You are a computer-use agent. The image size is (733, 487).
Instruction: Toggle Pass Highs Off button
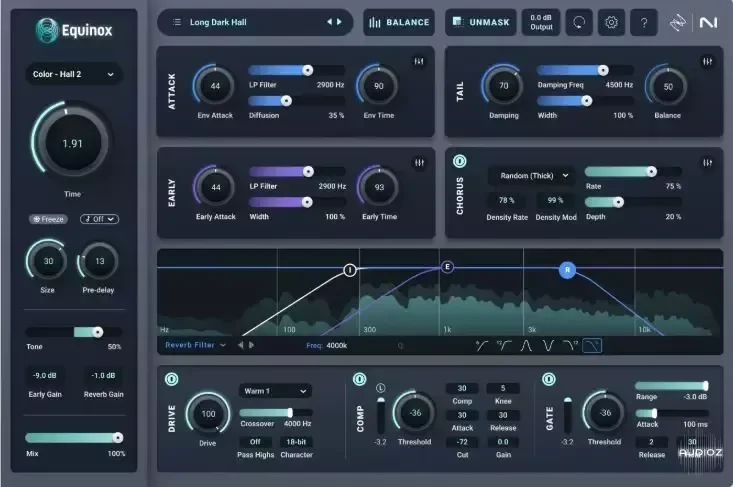click(255, 442)
